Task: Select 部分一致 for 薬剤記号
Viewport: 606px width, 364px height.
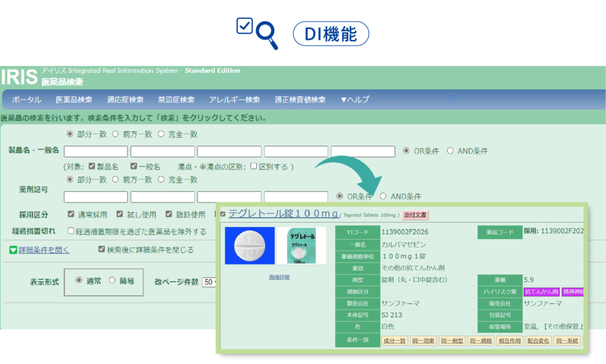Action: coord(70,179)
